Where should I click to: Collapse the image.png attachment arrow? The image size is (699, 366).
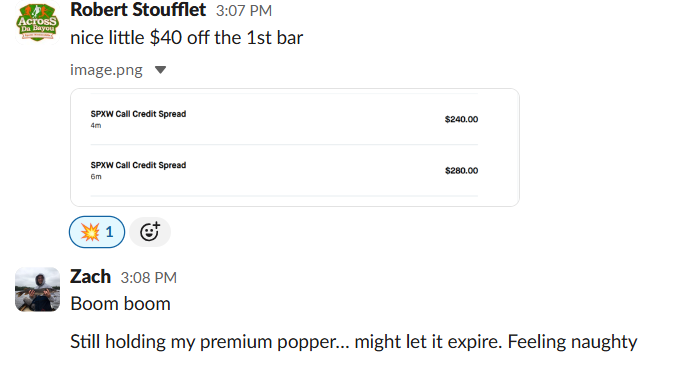[160, 70]
